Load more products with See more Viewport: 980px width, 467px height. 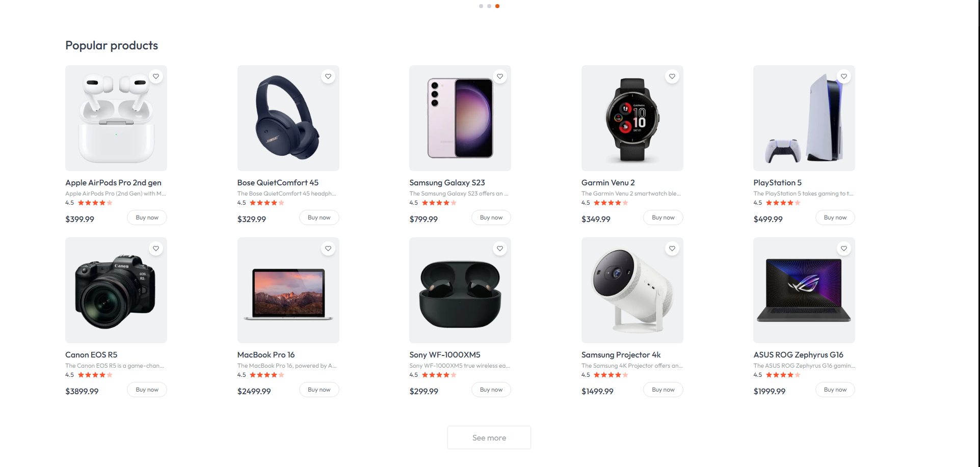[489, 437]
